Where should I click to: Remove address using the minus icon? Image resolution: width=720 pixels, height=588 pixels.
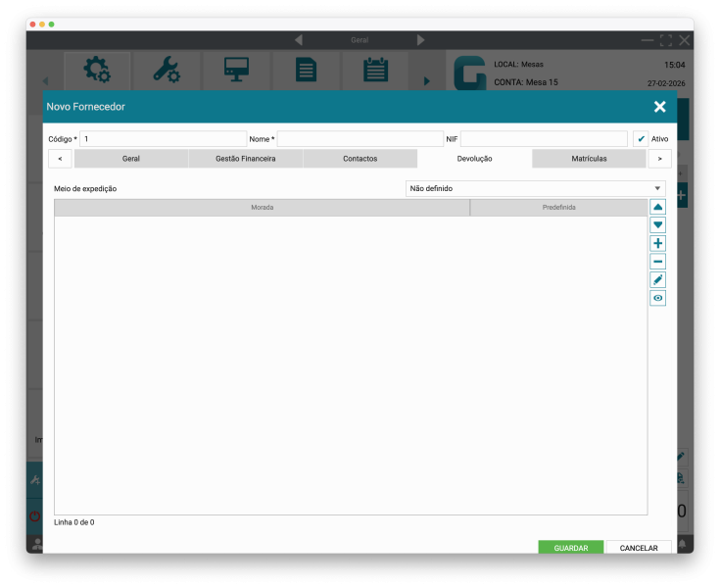tap(657, 262)
